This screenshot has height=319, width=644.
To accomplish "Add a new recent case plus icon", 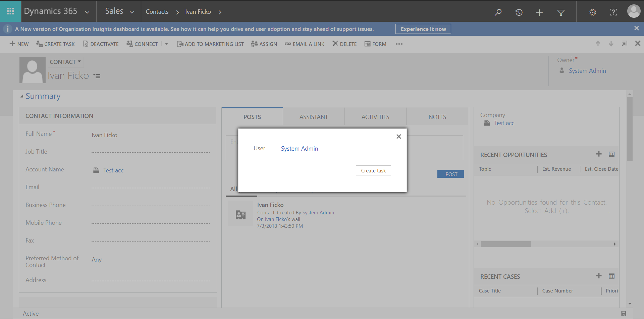I will [x=599, y=276].
